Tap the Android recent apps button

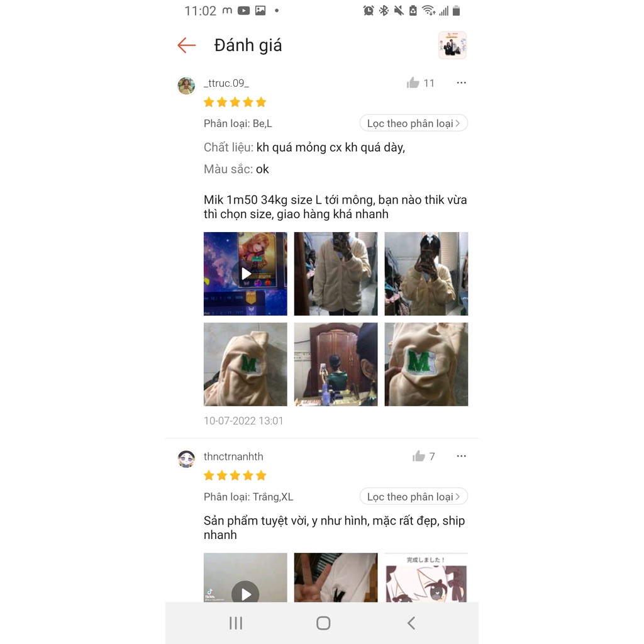click(236, 623)
